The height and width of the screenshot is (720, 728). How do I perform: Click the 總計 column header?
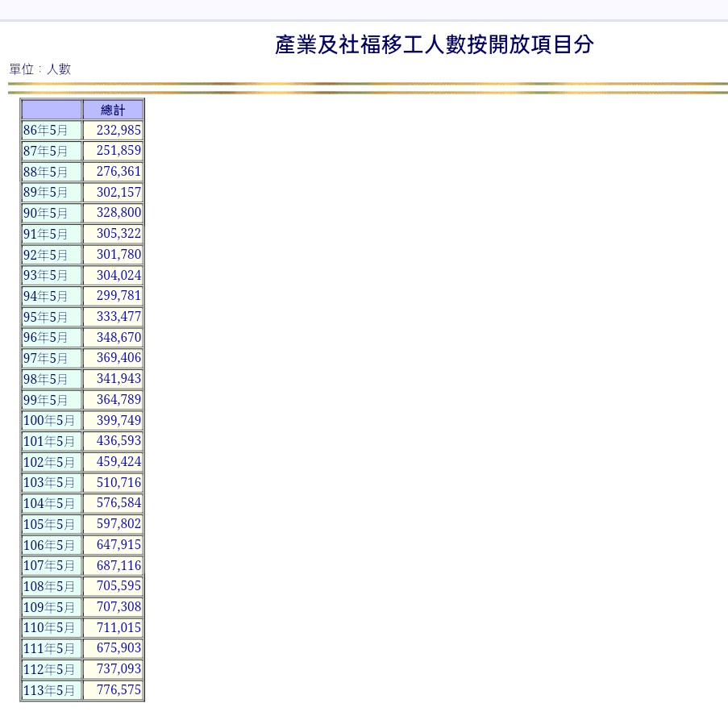(113, 110)
